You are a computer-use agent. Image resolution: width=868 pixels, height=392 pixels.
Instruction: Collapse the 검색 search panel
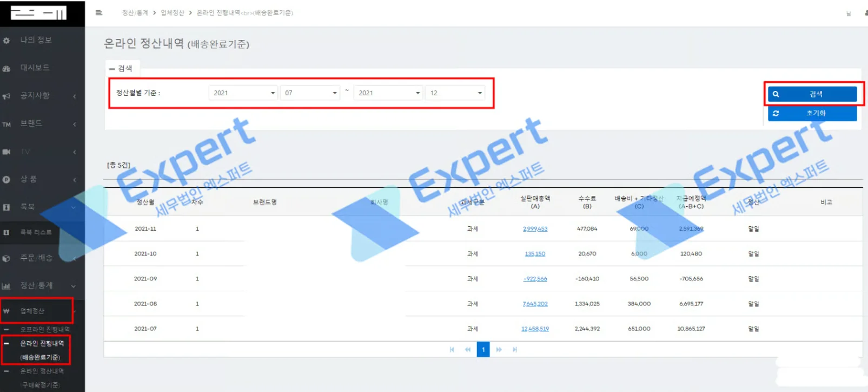(112, 69)
